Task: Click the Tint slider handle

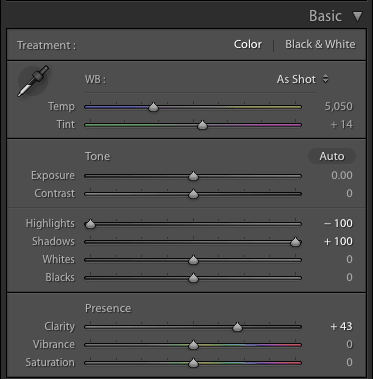Action: coord(202,125)
